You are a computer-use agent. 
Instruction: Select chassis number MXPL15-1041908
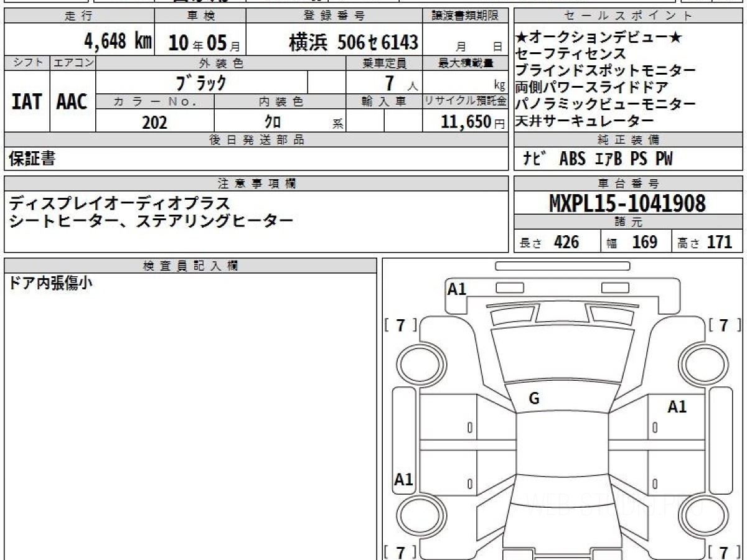(x=627, y=203)
